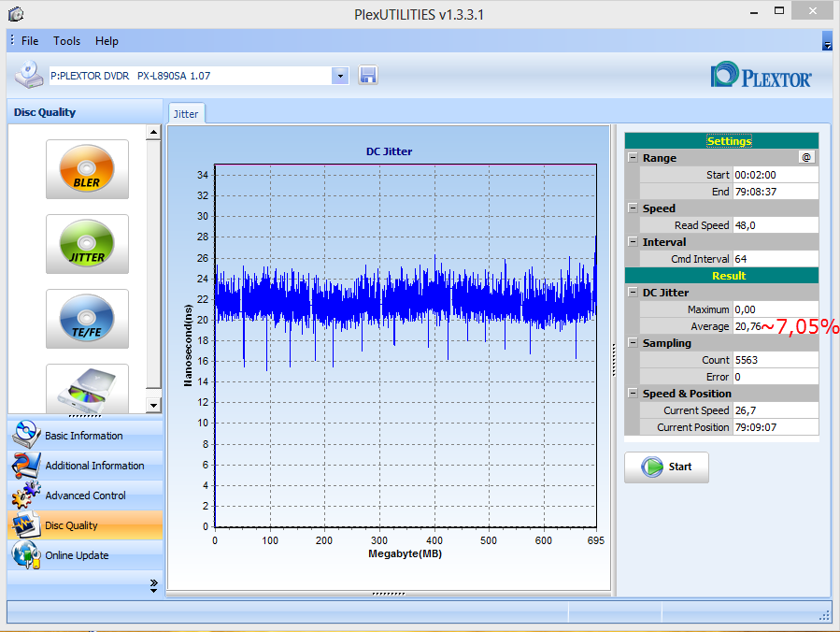Click the Advanced Control gears icon
The image size is (840, 632).
point(25,495)
